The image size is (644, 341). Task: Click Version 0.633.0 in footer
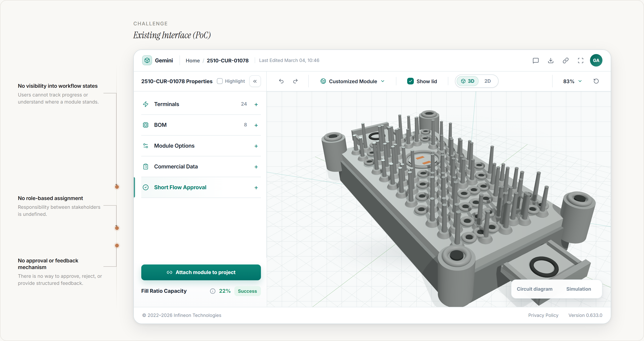click(585, 315)
